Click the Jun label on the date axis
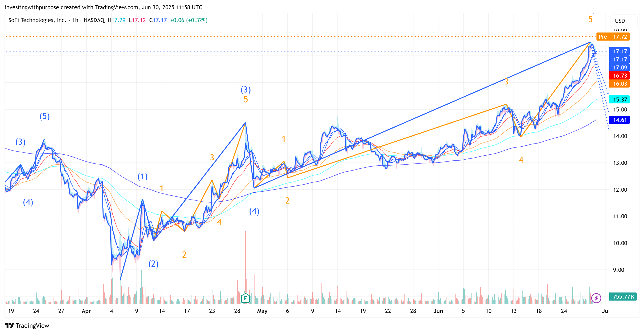This screenshot has width=644, height=334. [x=438, y=311]
